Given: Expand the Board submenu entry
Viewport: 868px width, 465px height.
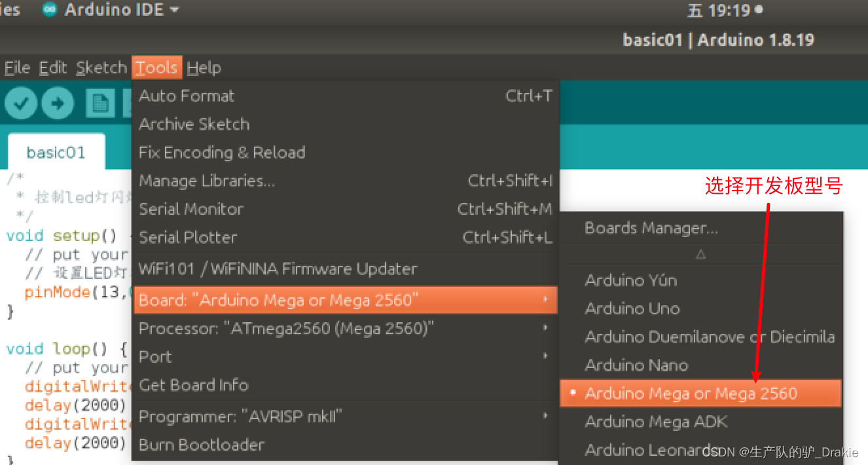Looking at the screenshot, I should pos(346,300).
